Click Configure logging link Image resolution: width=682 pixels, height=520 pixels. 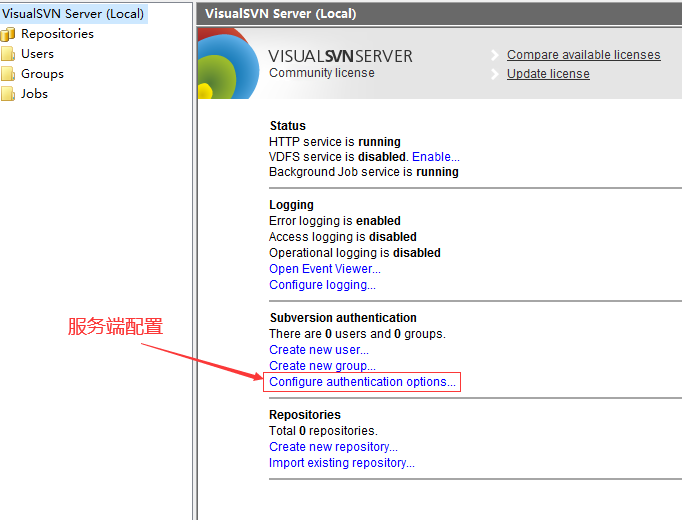pos(322,285)
